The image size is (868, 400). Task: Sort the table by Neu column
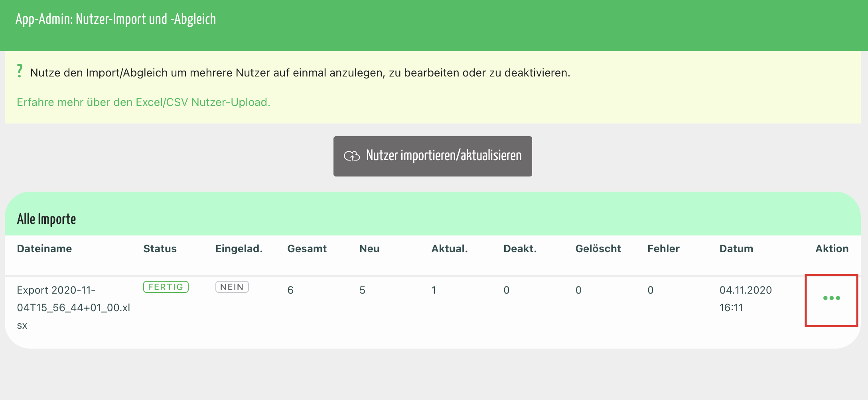tap(369, 248)
